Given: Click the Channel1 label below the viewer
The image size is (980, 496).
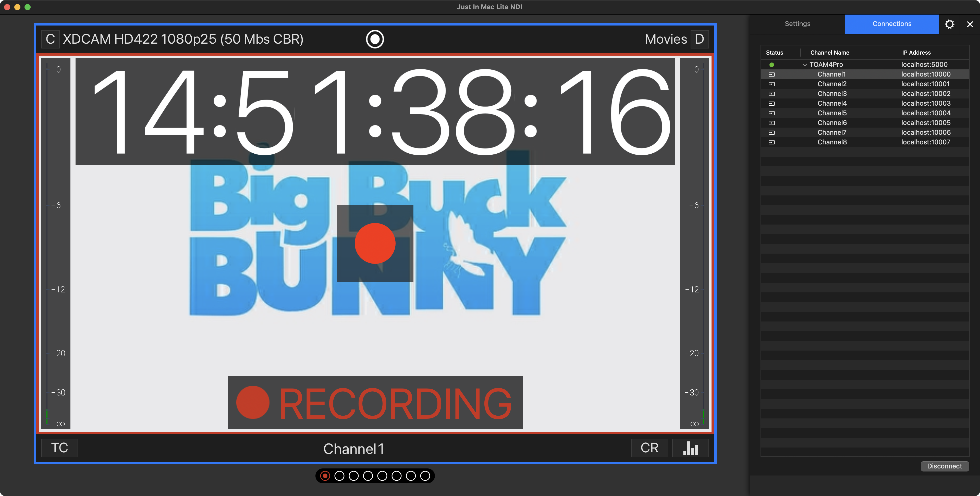Looking at the screenshot, I should (353, 449).
